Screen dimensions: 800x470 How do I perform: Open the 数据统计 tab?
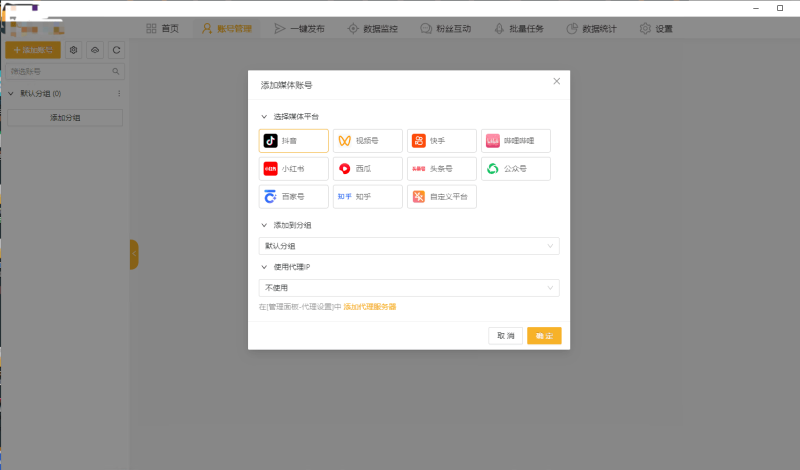(x=592, y=29)
